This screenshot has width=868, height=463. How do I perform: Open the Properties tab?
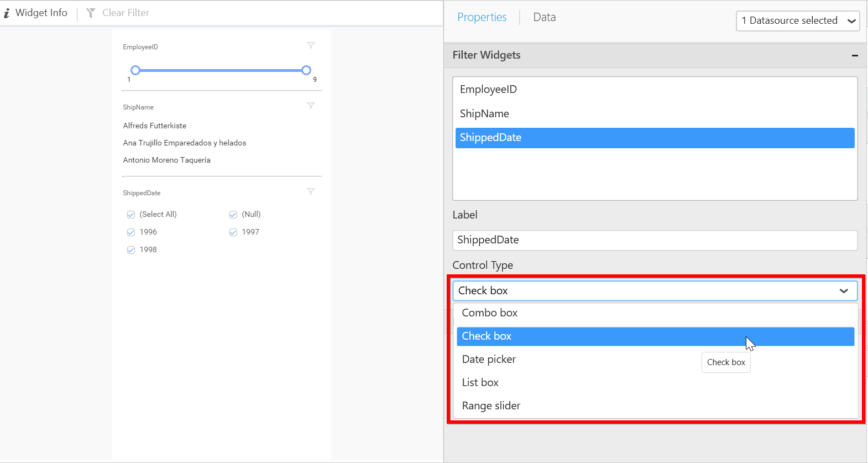[x=482, y=17]
